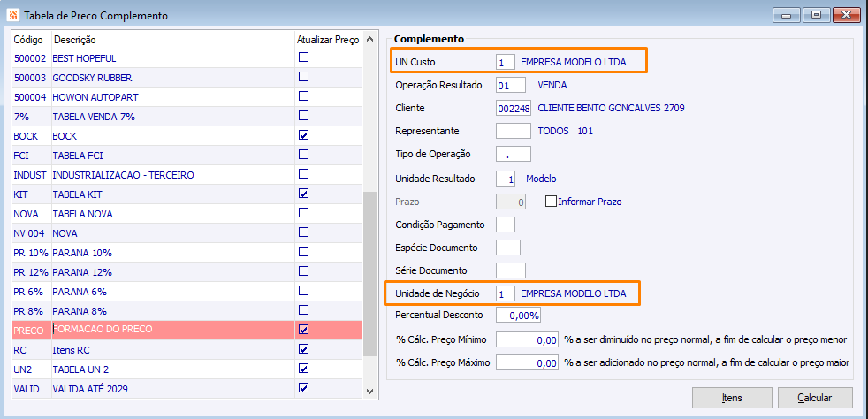Select the GOODSKY RUBBER description cell
The image size is (868, 419).
tap(173, 78)
